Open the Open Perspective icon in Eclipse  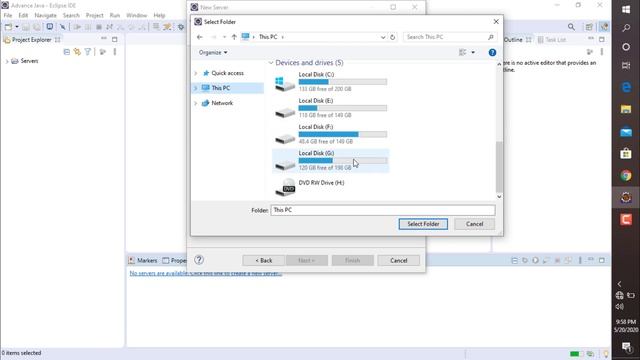point(589,27)
